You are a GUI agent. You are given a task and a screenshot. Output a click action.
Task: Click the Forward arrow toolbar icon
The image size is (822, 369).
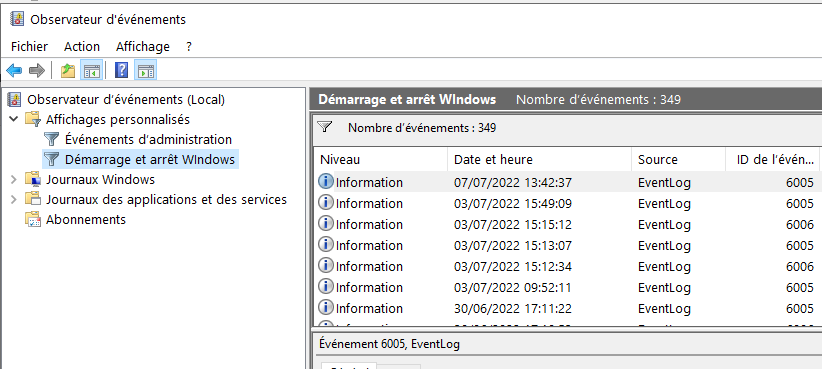coord(37,70)
